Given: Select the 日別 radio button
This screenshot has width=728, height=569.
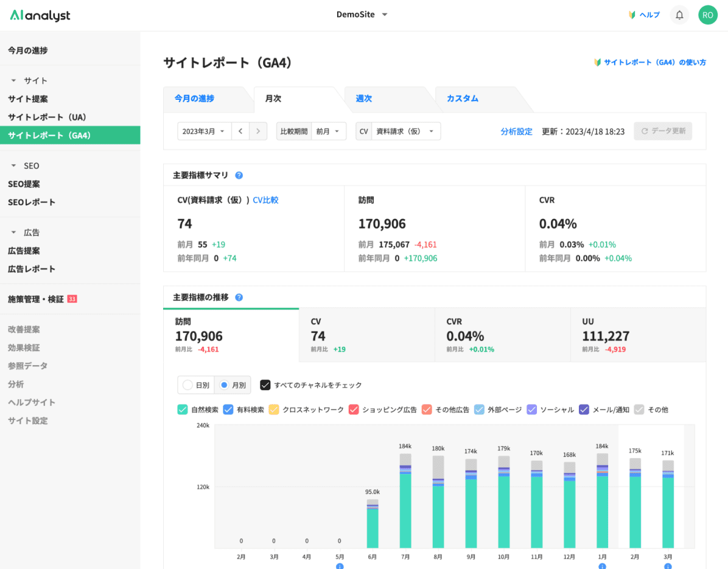Looking at the screenshot, I should click(188, 385).
